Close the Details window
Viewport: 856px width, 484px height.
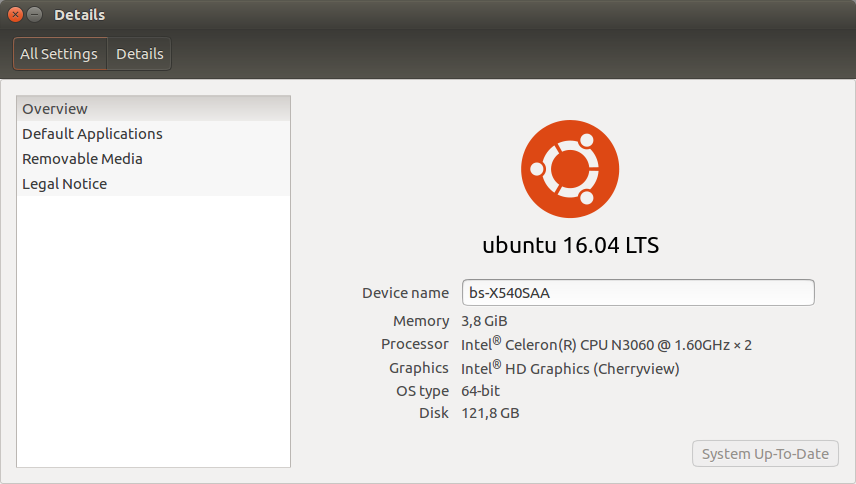tap(15, 15)
